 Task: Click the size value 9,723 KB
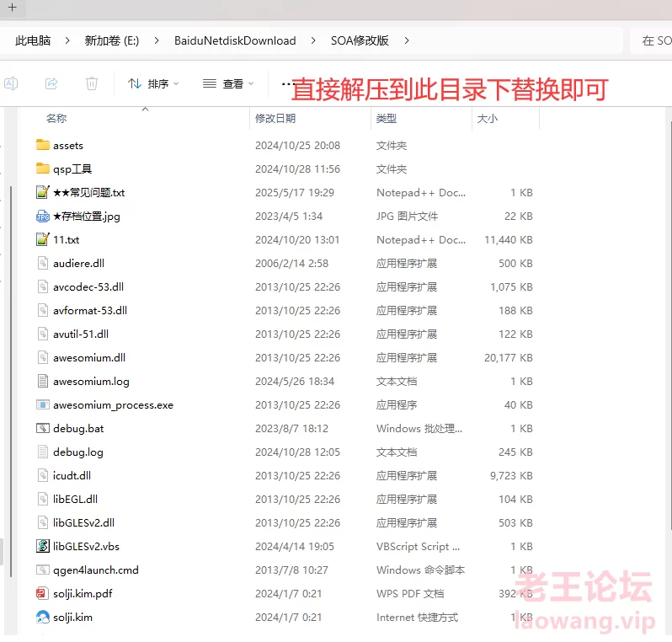pyautogui.click(x=511, y=476)
